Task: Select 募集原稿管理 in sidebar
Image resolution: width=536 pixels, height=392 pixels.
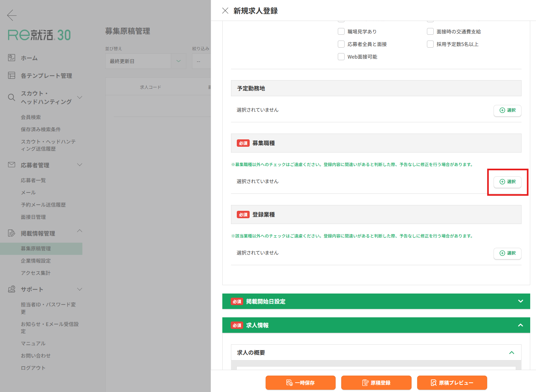Action: pyautogui.click(x=41, y=248)
